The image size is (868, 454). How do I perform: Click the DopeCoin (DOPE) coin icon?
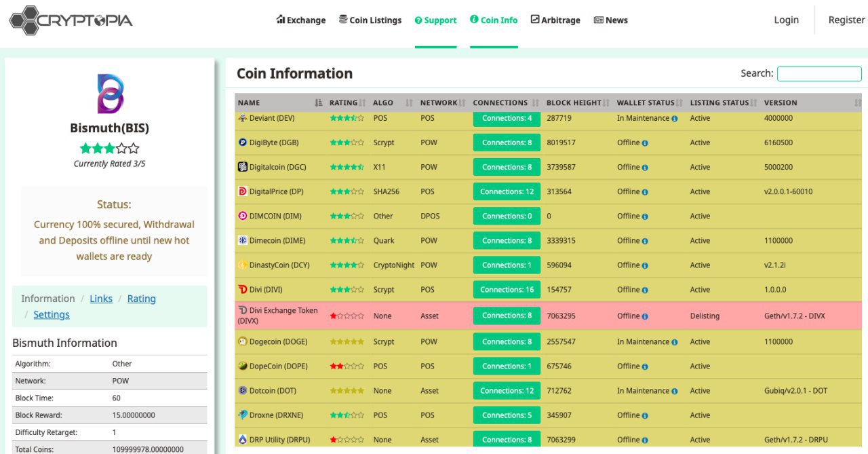243,366
